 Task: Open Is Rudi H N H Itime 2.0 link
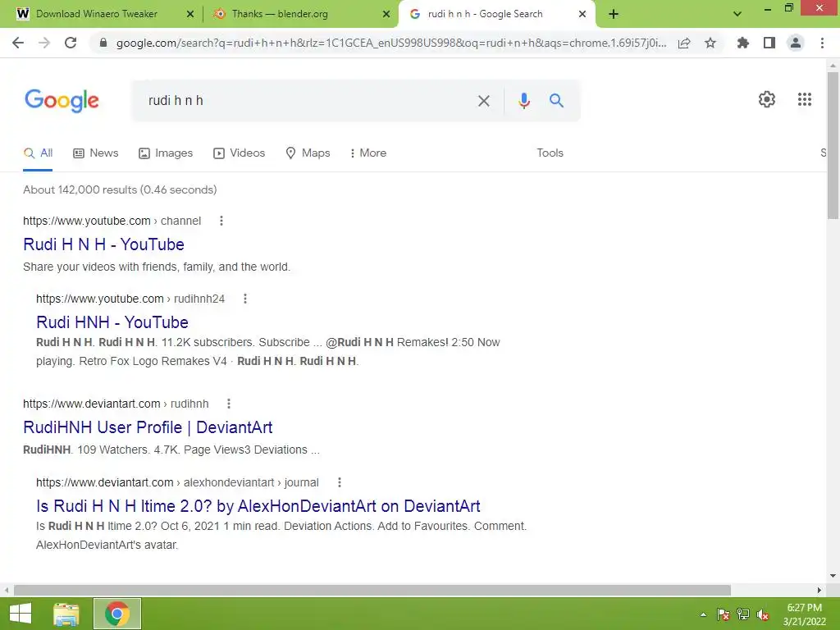(x=258, y=506)
